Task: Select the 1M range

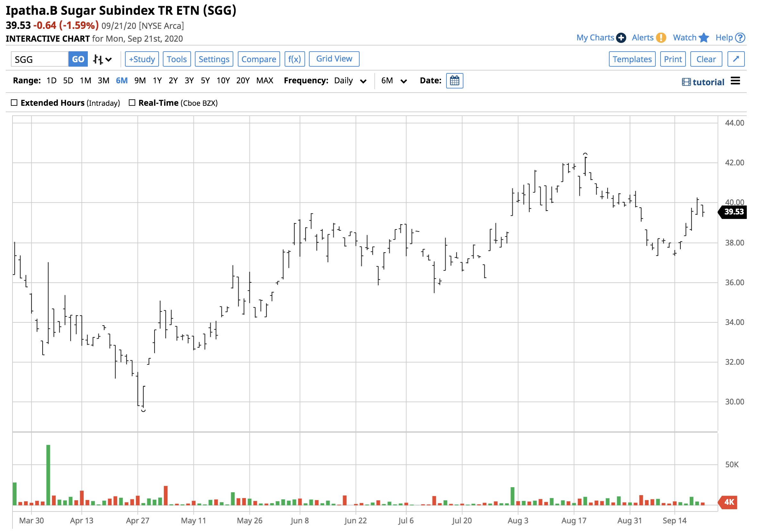Action: [85, 81]
